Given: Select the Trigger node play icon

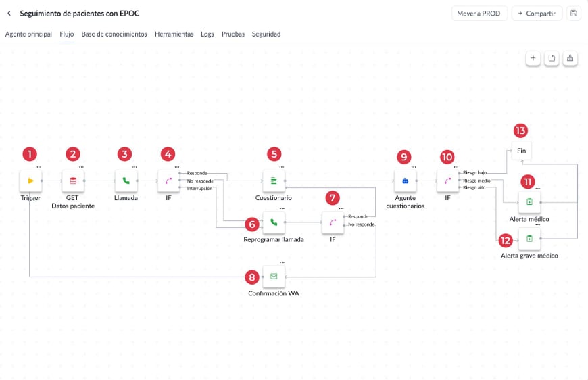Looking at the screenshot, I should pyautogui.click(x=30, y=181).
